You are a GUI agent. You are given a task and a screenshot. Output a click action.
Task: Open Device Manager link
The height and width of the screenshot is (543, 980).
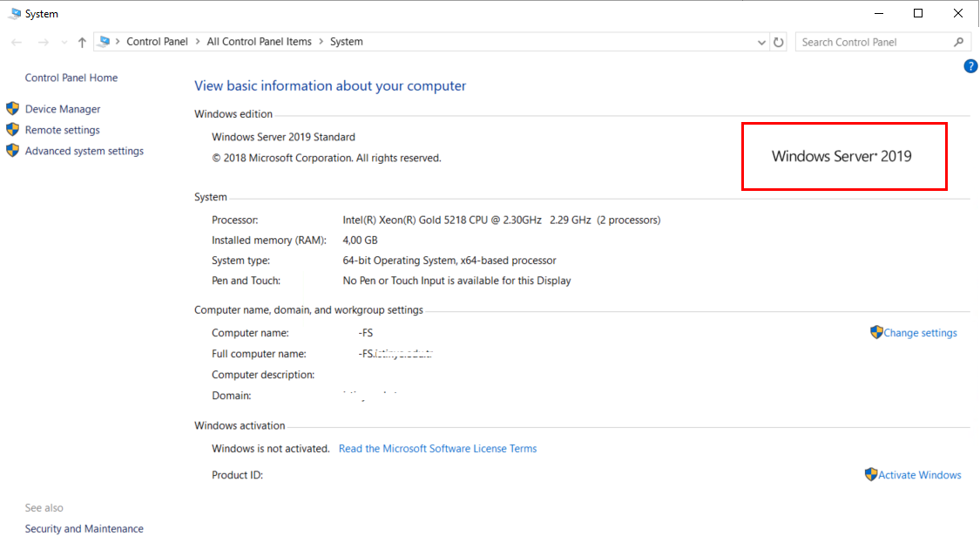63,109
